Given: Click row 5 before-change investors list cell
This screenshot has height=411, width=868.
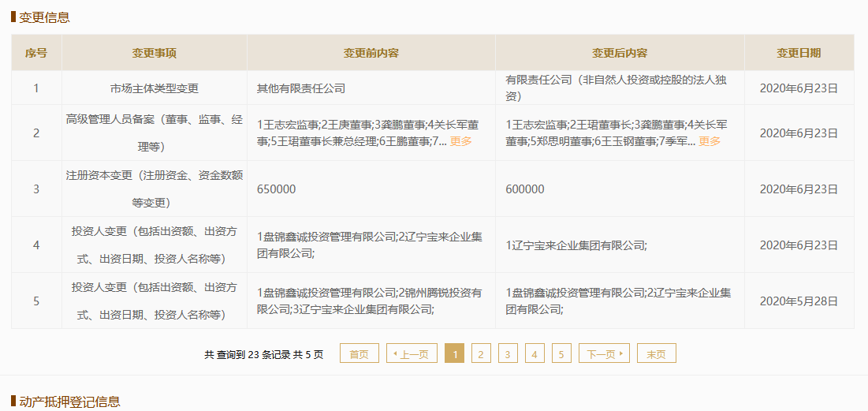Looking at the screenshot, I should [371, 301].
